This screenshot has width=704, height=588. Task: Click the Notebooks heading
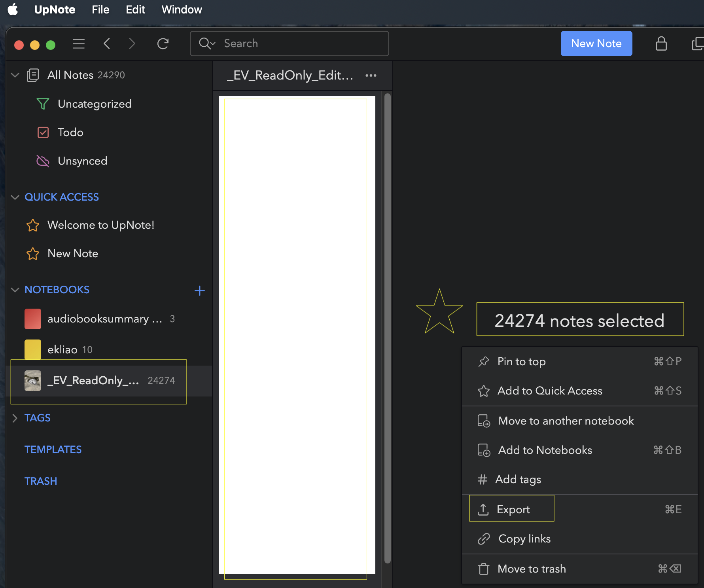click(57, 290)
